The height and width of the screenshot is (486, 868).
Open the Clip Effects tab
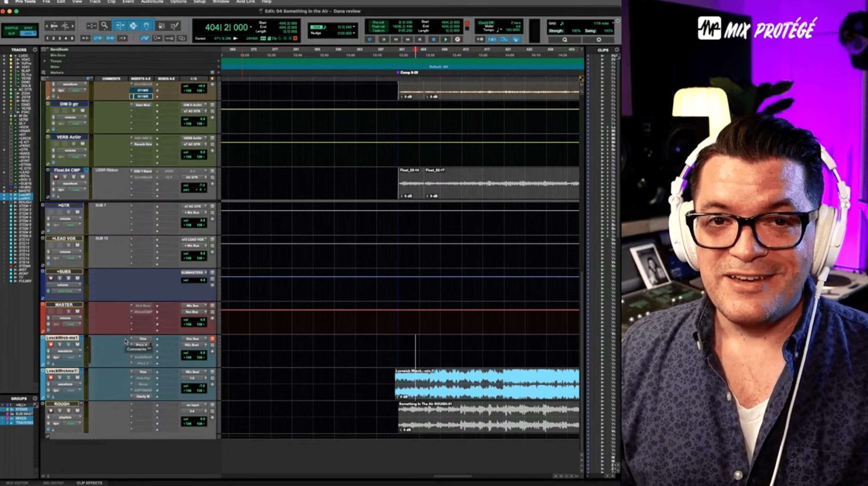tap(89, 483)
